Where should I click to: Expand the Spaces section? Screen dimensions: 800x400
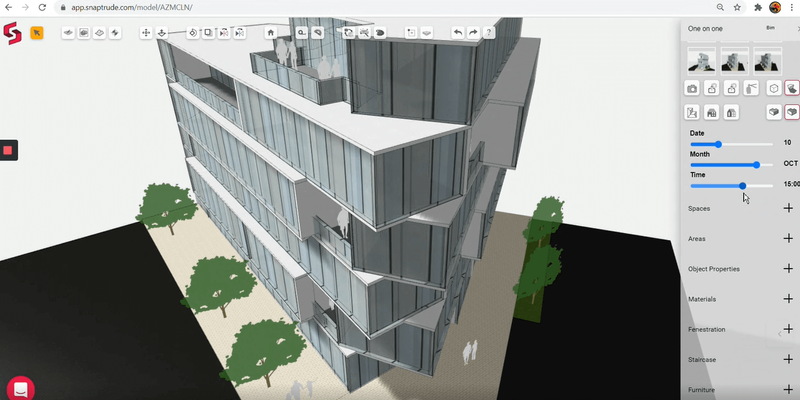(788, 208)
